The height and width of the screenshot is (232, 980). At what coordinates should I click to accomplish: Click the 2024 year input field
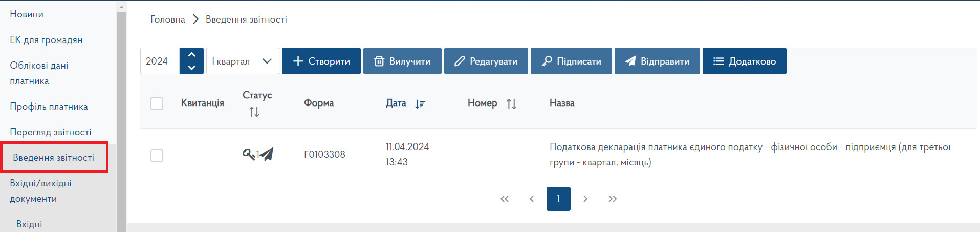coord(160,61)
